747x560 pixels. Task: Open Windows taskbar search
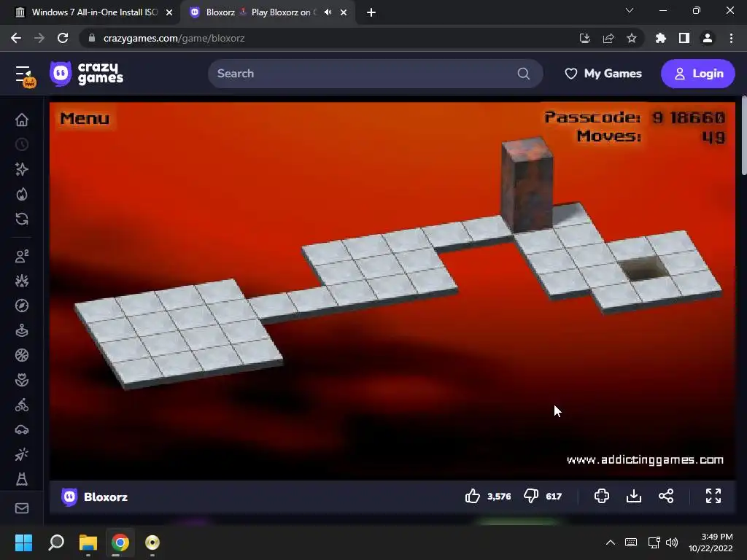[56, 542]
